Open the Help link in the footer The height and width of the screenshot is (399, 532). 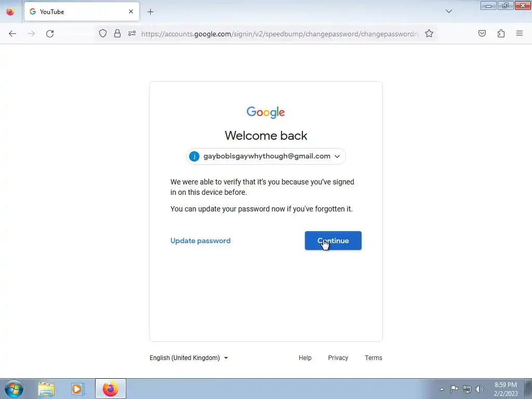pyautogui.click(x=305, y=358)
